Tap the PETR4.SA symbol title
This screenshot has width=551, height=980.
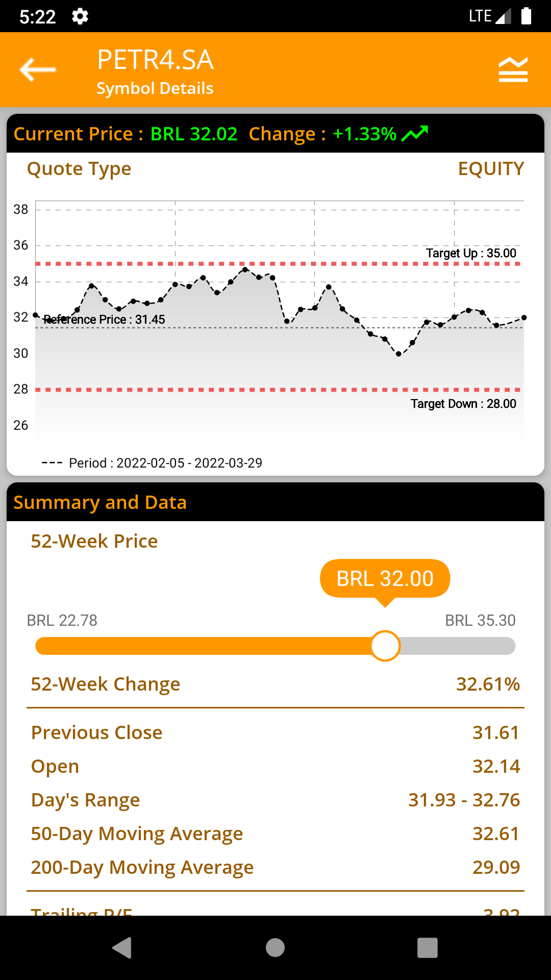point(155,60)
